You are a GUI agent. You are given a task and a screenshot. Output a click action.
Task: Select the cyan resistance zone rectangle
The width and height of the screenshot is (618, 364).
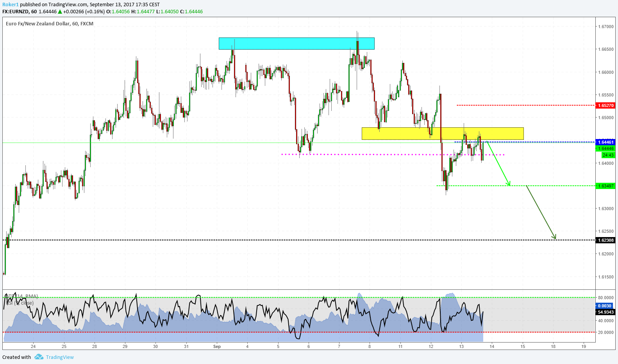(296, 43)
